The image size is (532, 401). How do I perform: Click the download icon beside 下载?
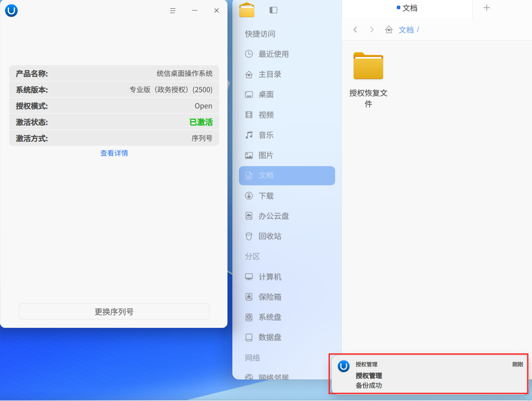point(249,196)
